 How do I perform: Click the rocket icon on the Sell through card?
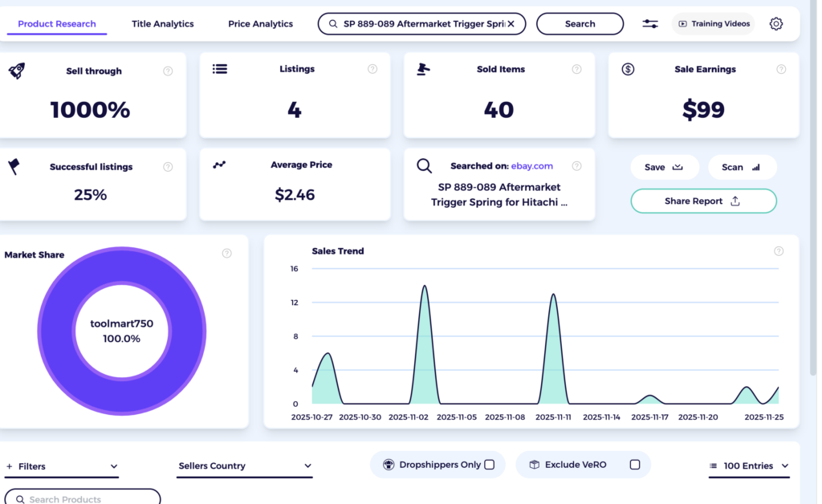(x=15, y=70)
